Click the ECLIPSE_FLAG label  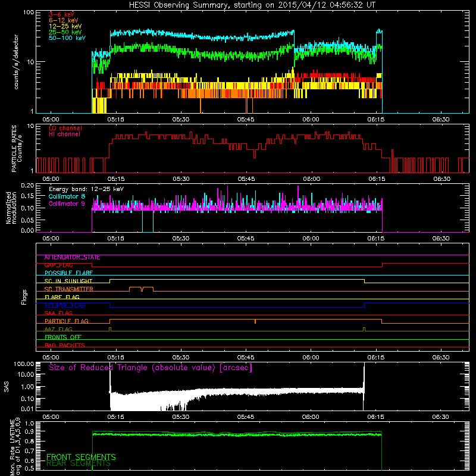(65, 305)
